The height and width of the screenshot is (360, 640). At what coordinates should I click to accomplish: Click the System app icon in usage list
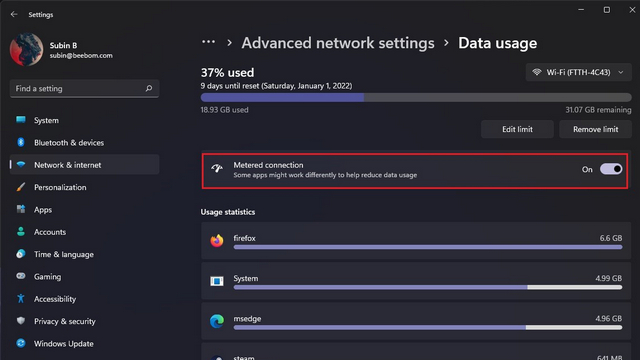tap(217, 281)
